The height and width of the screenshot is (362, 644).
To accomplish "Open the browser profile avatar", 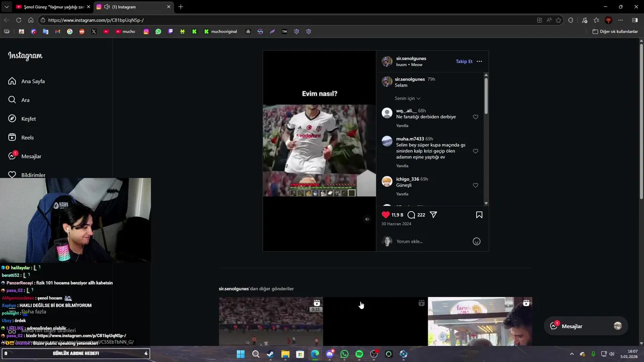I will [x=608, y=20].
